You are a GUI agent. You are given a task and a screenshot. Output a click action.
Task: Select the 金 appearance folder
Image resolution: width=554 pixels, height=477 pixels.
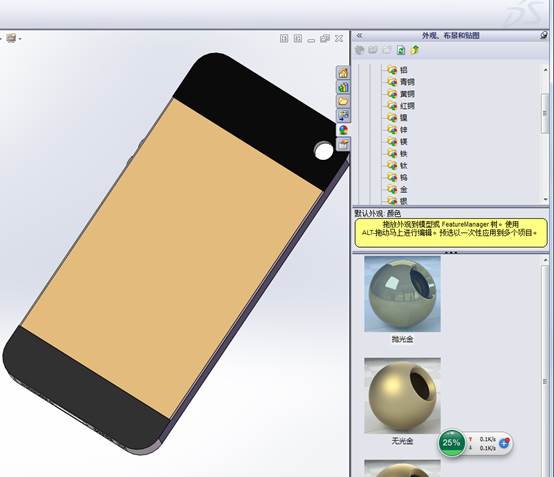coord(397,189)
